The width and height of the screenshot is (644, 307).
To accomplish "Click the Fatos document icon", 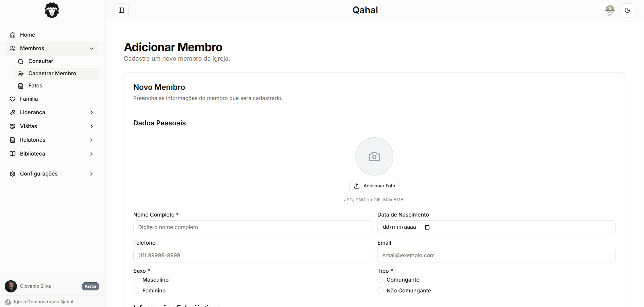I will [21, 86].
